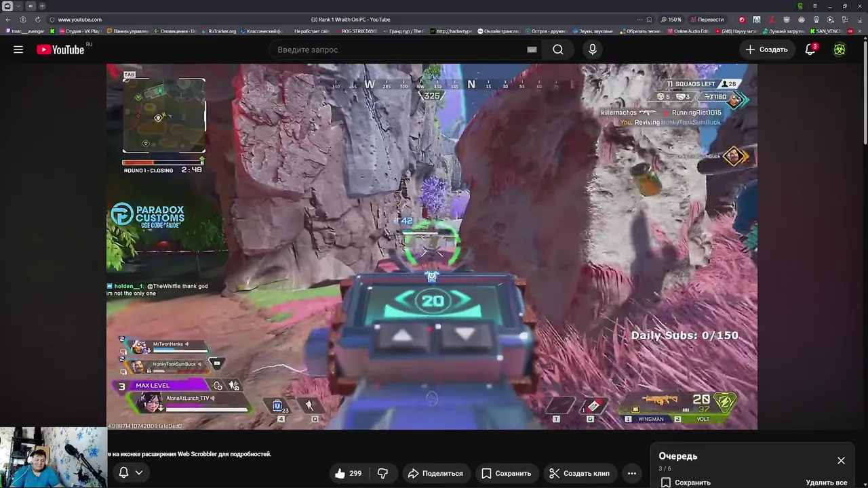Image resolution: width=868 pixels, height=488 pixels.
Task: Click the Создать button
Action: (767, 49)
